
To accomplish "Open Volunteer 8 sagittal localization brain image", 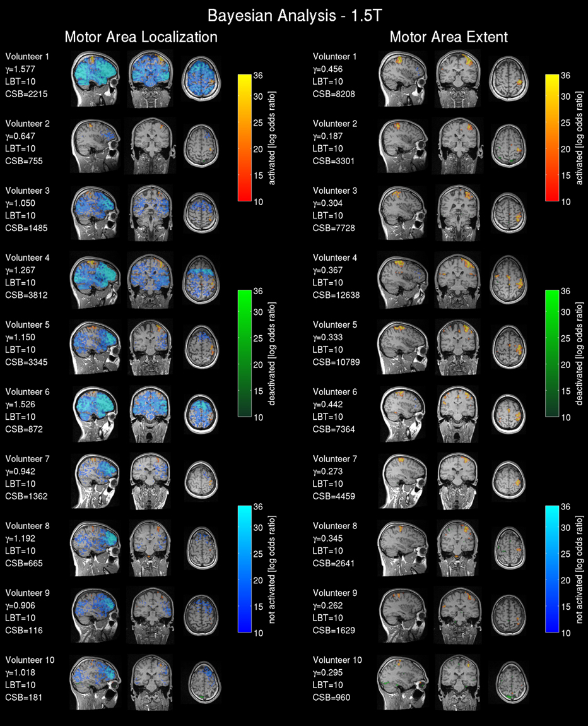I will [95, 549].
